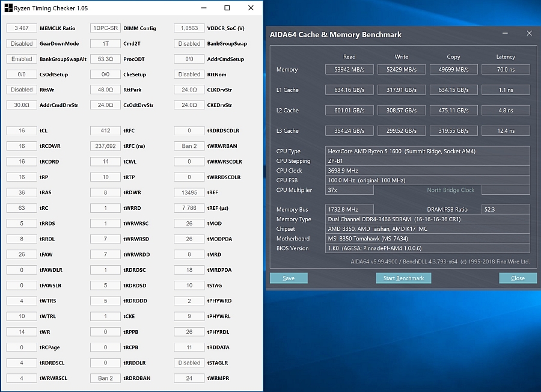Click Start Benchmark in AIDA64
The width and height of the screenshot is (541, 392).
pos(403,278)
